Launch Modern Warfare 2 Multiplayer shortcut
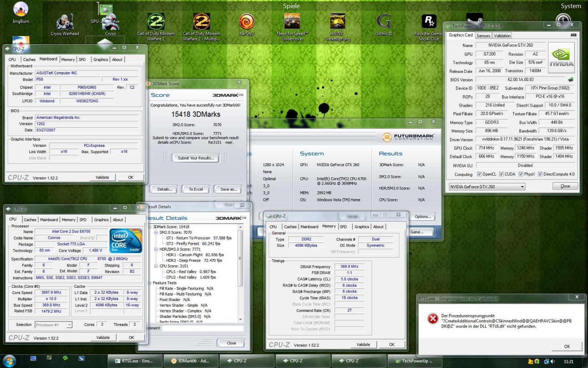The image size is (588, 368). [x=201, y=27]
